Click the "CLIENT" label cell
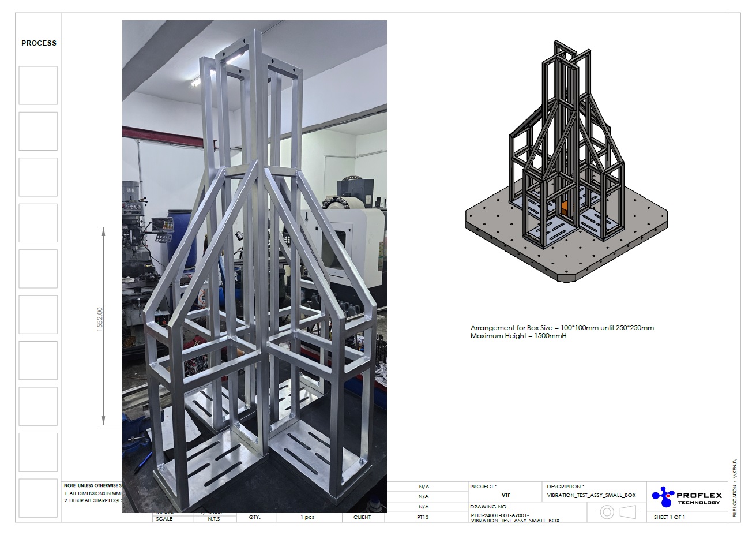 click(x=362, y=517)
